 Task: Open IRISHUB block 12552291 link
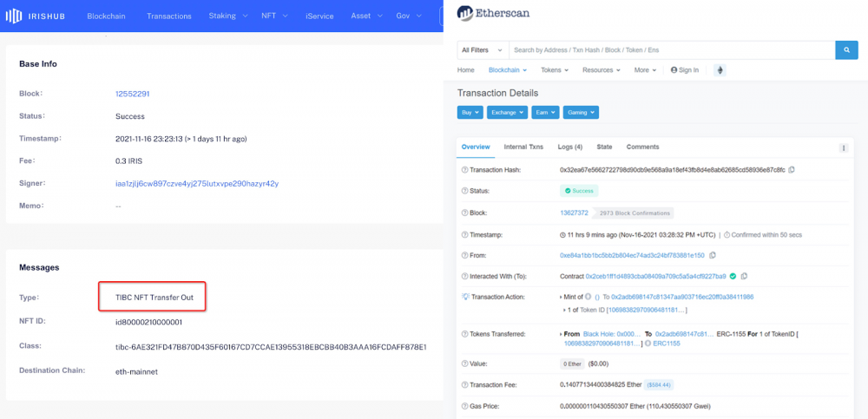pos(132,94)
